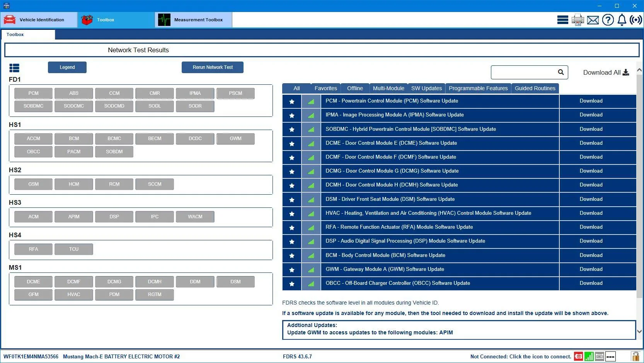
Task: Open the envelope mail icon
Action: (x=593, y=20)
